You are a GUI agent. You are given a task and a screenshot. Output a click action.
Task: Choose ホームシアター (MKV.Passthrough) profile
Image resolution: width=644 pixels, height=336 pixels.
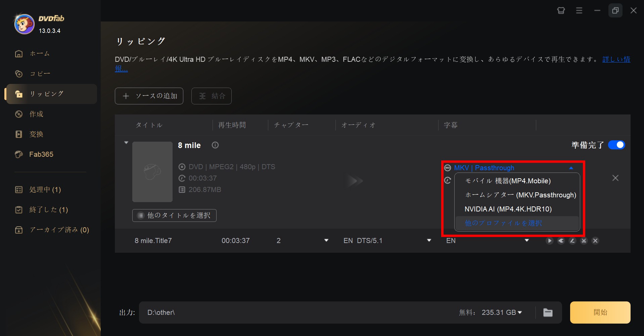click(x=517, y=195)
